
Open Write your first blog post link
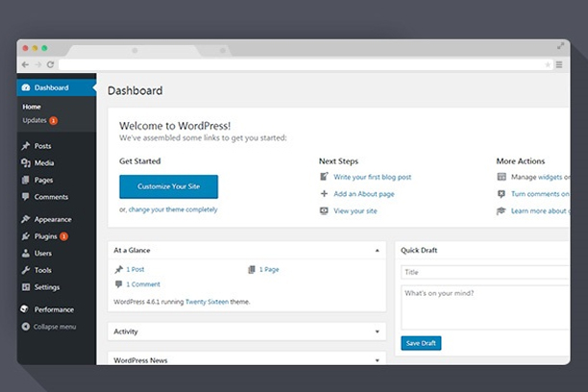tap(373, 177)
